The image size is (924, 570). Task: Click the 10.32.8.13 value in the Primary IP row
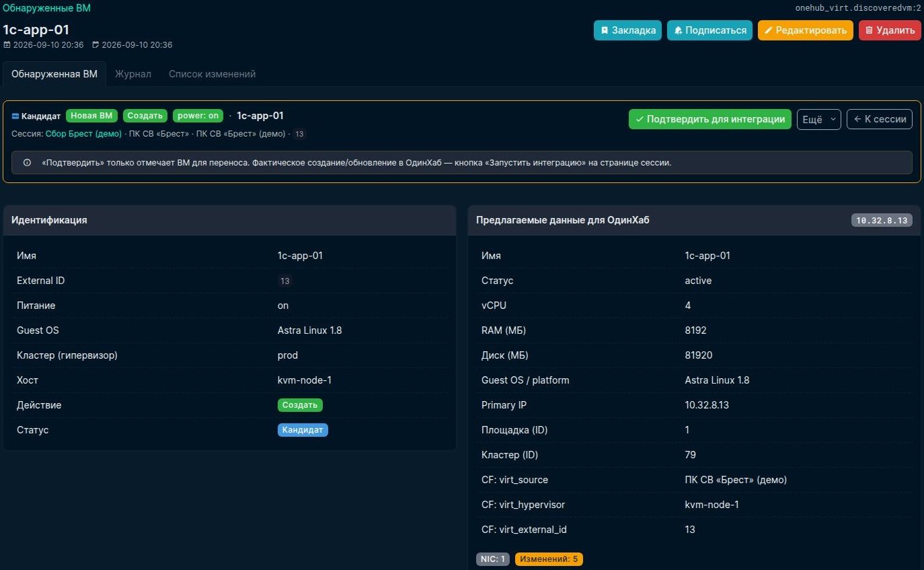point(707,405)
